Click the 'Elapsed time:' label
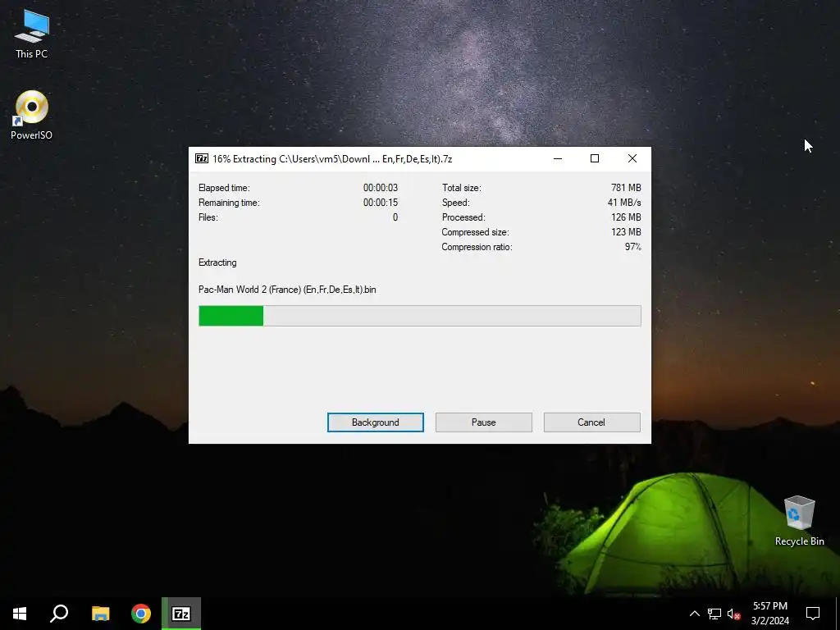840x630 pixels. (x=224, y=188)
